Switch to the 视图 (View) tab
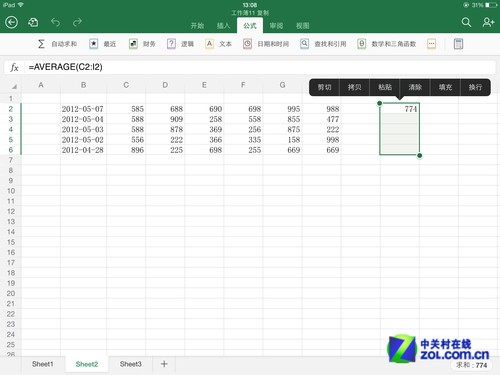Viewport: 500px width, 375px height. 303,26
